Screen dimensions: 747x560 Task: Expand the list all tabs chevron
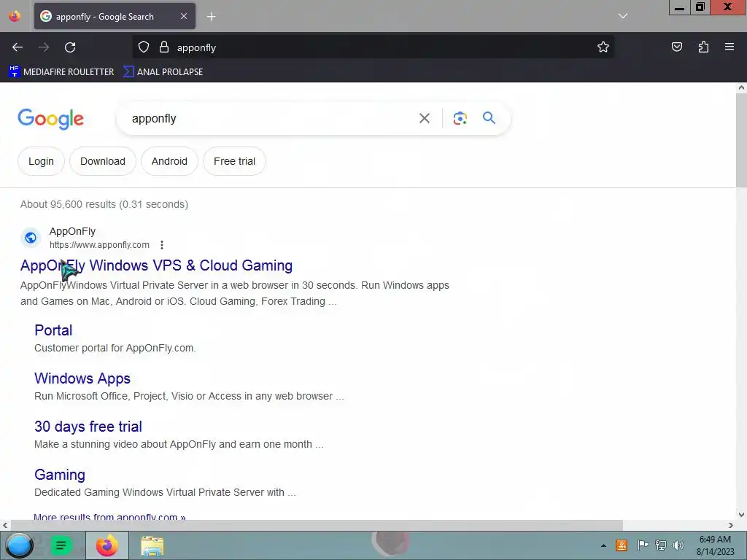[623, 16]
